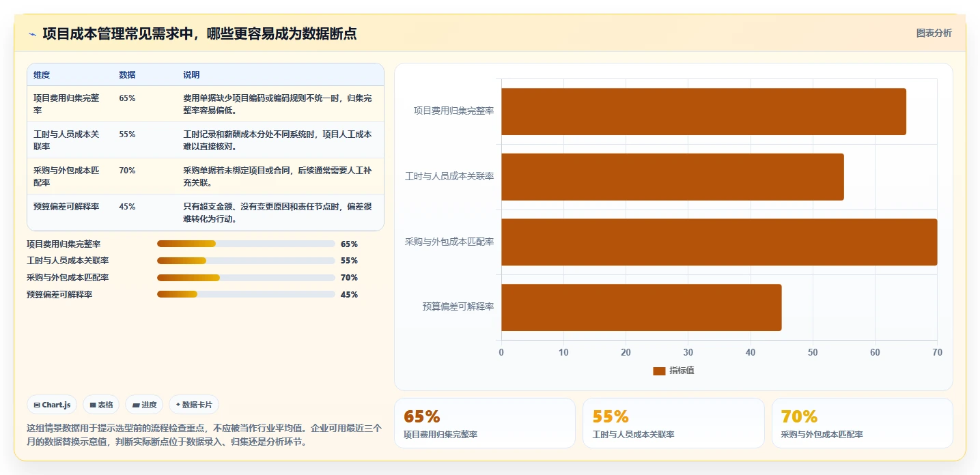Click the 预算偏差可解释率 progress bar
Viewport: 980px width, 475px height.
coord(246,295)
